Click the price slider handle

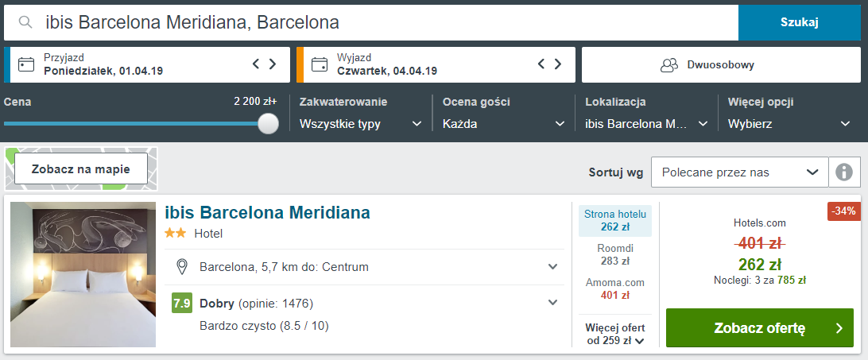click(x=269, y=123)
